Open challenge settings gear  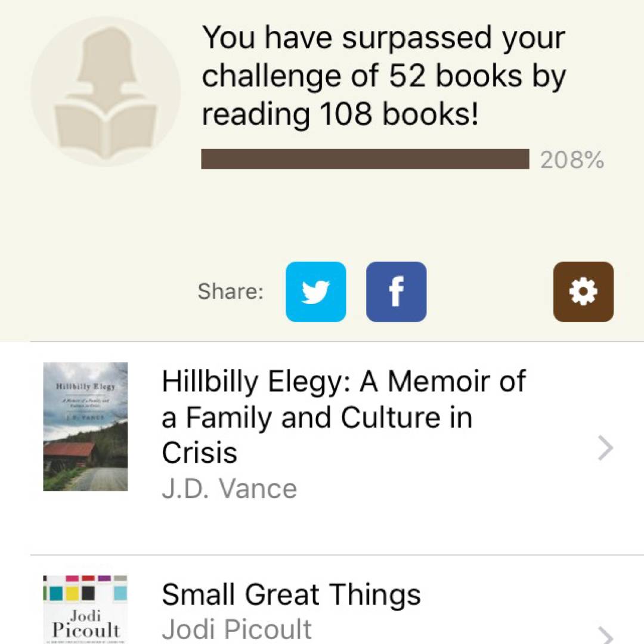[x=583, y=292]
